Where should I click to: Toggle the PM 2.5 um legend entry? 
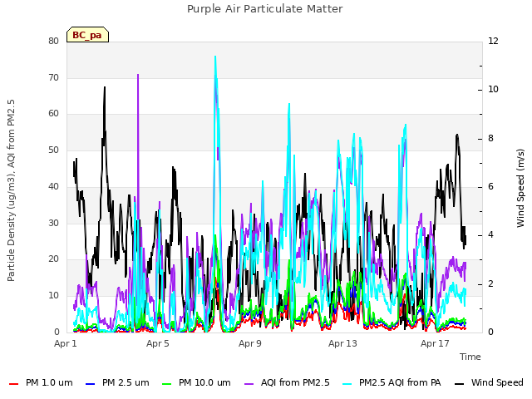pos(117,382)
